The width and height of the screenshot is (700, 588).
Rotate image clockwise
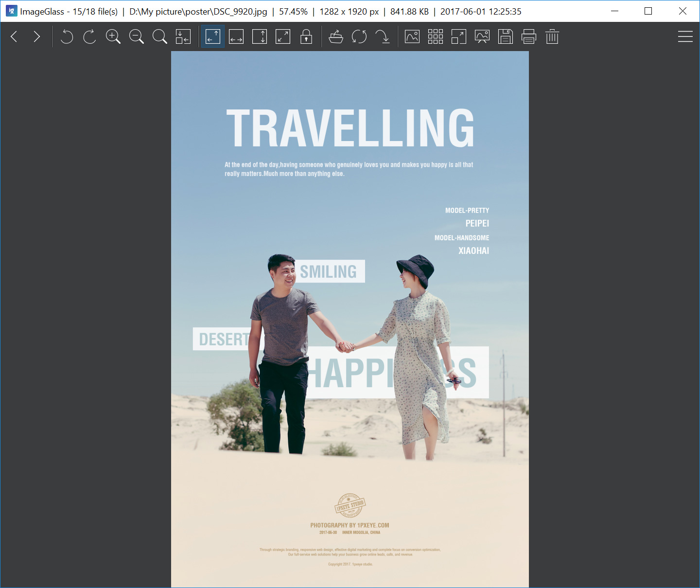[90, 36]
